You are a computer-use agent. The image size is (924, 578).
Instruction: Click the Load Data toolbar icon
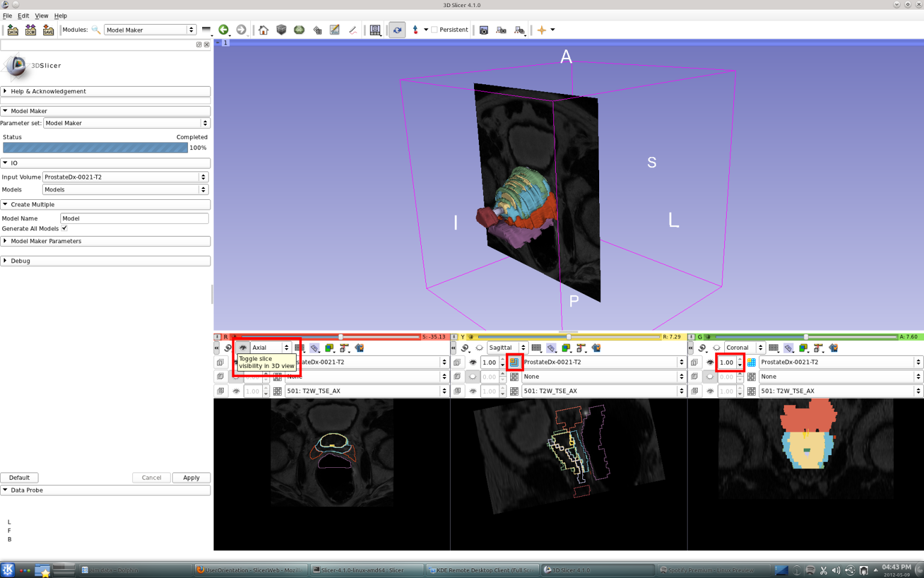(13, 30)
